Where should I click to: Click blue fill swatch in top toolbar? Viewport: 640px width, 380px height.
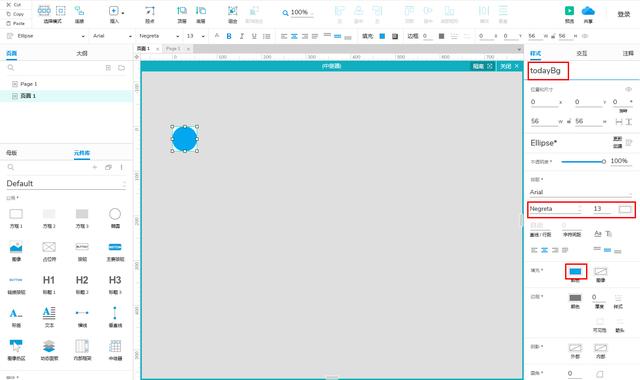pos(382,36)
